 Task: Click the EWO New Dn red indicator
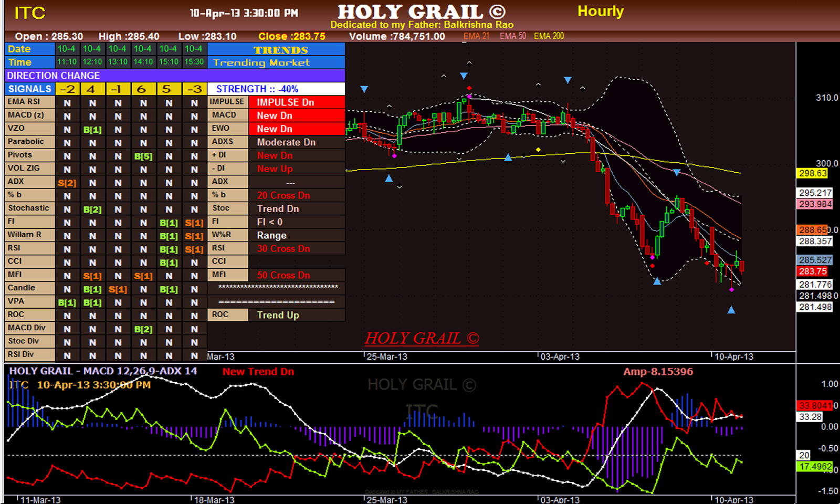[x=297, y=129]
